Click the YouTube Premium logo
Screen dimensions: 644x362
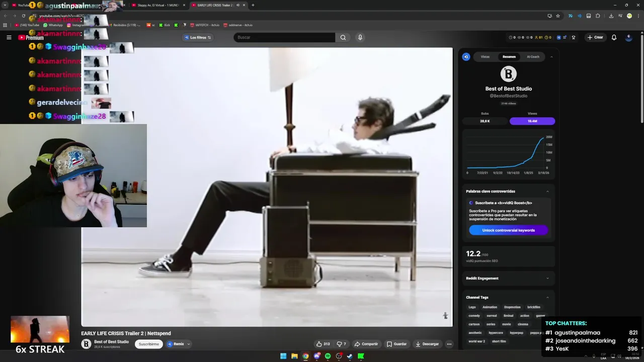[x=31, y=38]
